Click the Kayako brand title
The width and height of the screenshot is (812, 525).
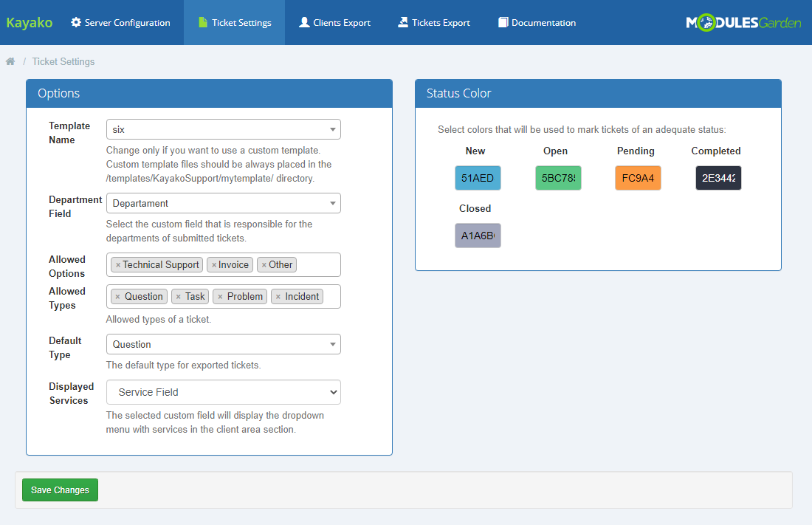pos(29,22)
